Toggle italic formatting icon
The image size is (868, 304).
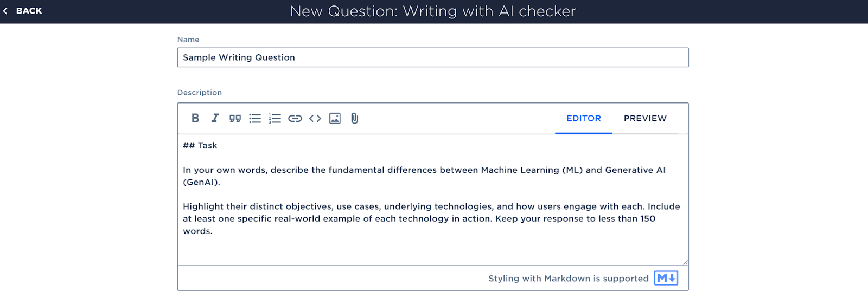tap(215, 118)
